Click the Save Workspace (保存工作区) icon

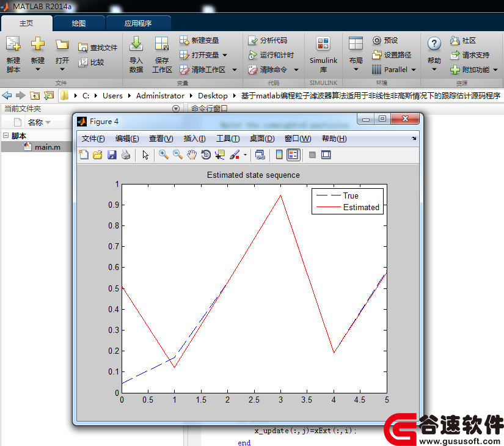[x=162, y=44]
